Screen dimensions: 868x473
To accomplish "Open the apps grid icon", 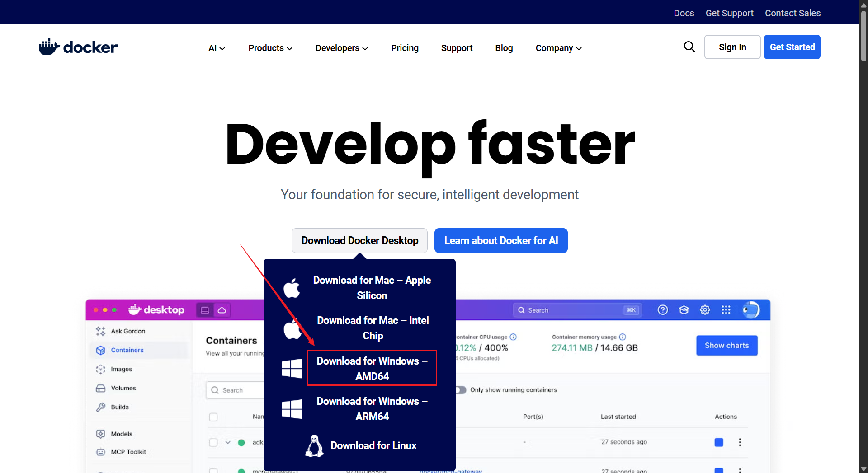I will click(726, 310).
